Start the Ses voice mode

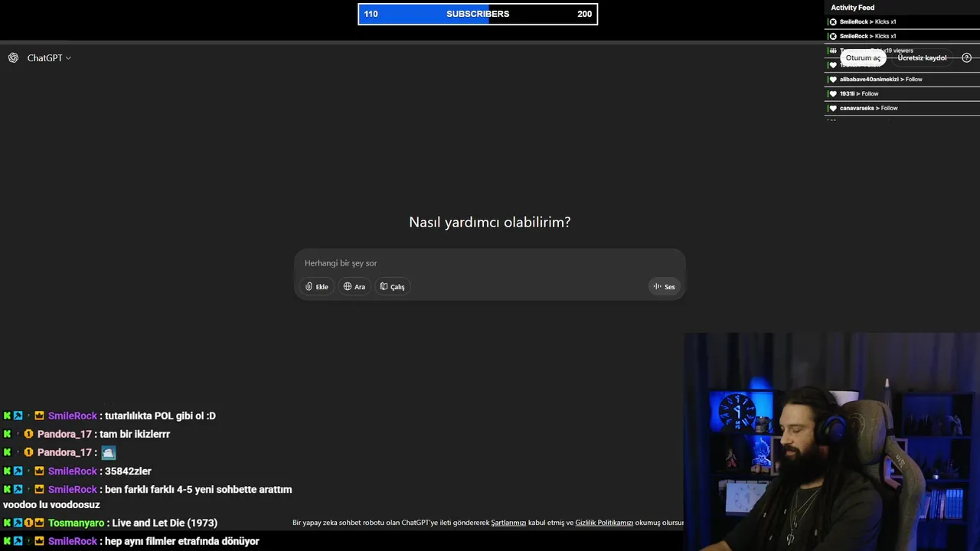pos(663,287)
